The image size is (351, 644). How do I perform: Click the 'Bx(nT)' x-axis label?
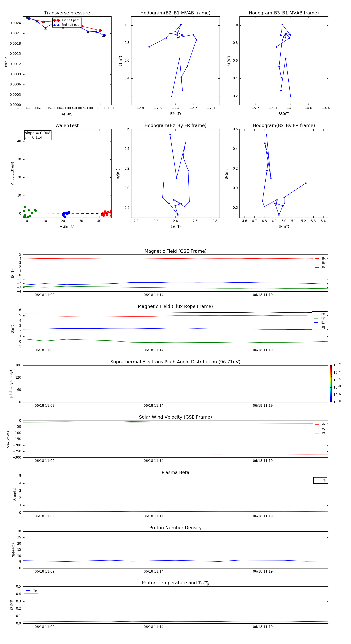click(x=284, y=227)
